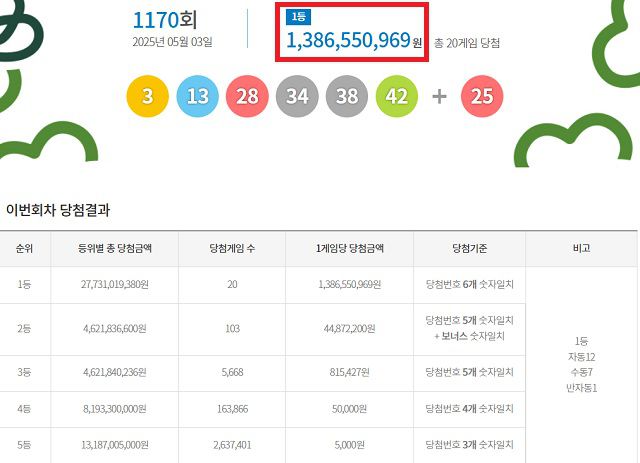The width and height of the screenshot is (640, 463).
Task: Click the yellow number 3 ball
Action: 148,96
